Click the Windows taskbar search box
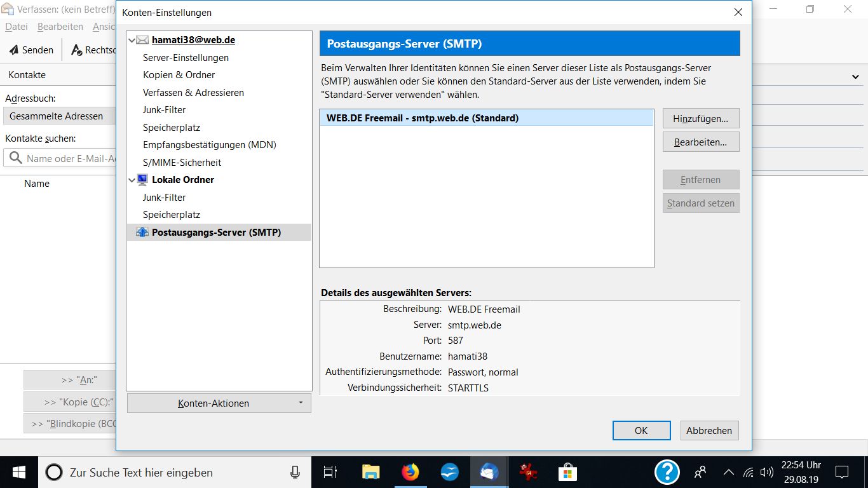The image size is (868, 488). (175, 472)
